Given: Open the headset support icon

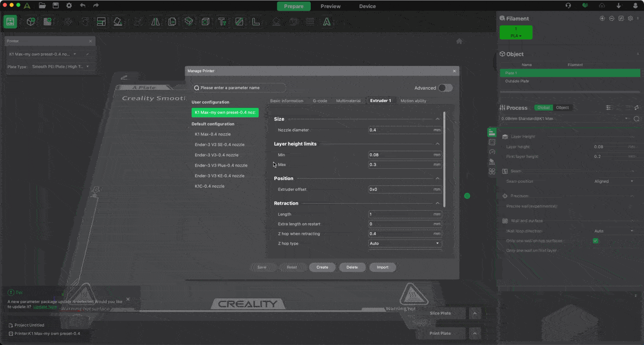Looking at the screenshot, I should [568, 5].
